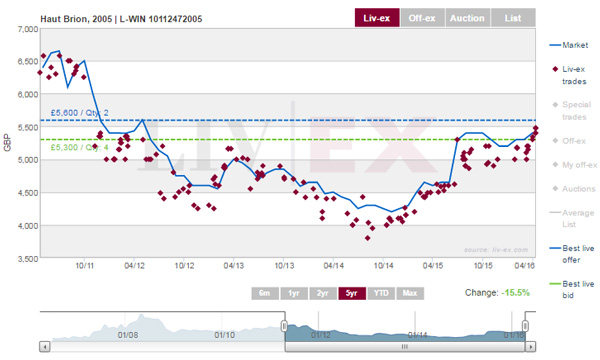
Task: Click the 10/11 x-axis label
Action: pyautogui.click(x=85, y=266)
